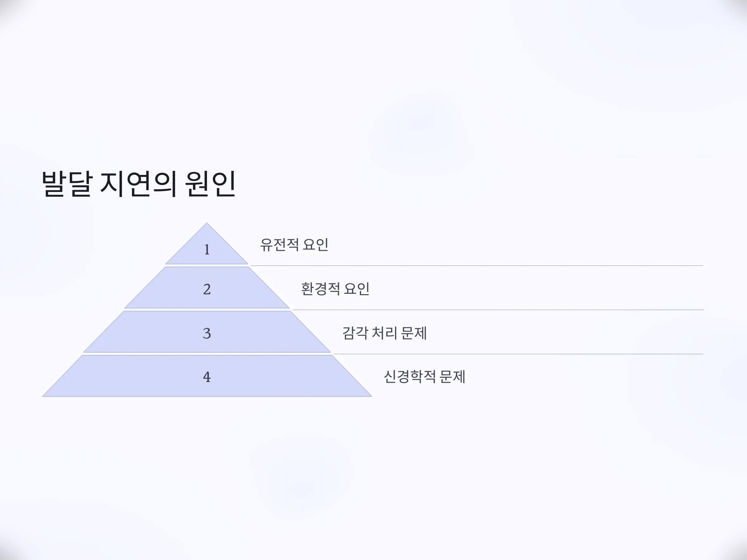This screenshot has width=747, height=560.
Task: Select the slide title 발달 지연의 원인
Action: pos(139,184)
